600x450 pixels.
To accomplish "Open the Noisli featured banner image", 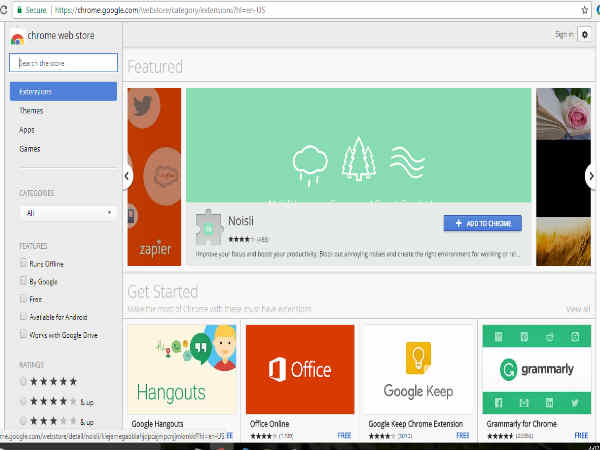I will coord(359,145).
